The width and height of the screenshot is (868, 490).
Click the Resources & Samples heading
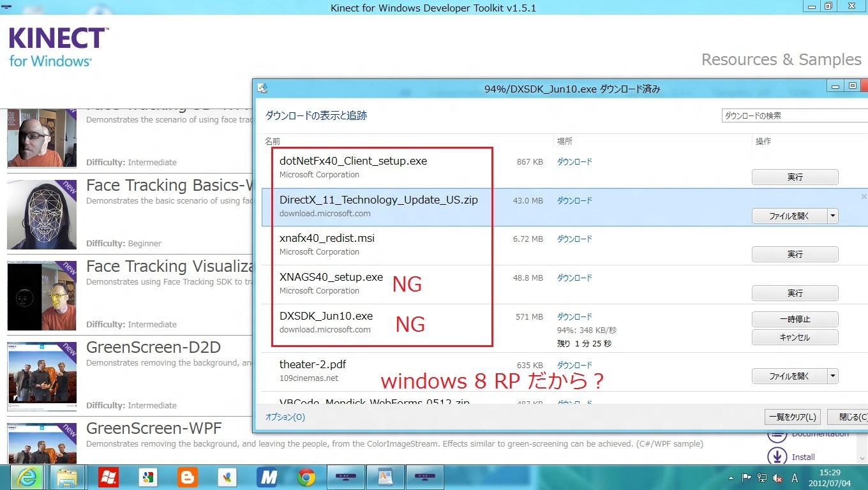(x=781, y=59)
